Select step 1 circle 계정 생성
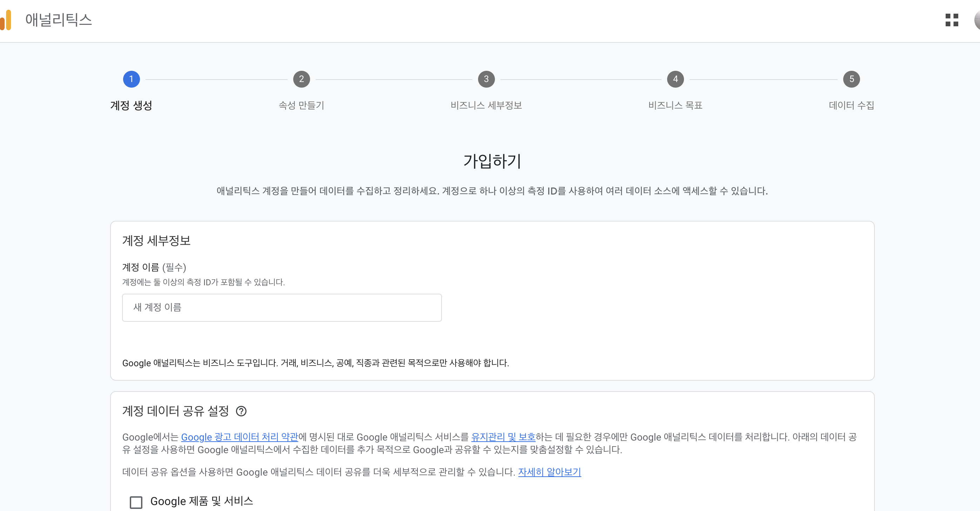Viewport: 980px width, 511px height. click(x=131, y=79)
